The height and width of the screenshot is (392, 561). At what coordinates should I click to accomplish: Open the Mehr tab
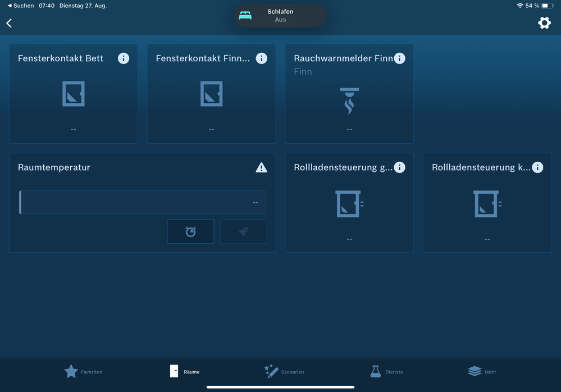[x=482, y=372]
